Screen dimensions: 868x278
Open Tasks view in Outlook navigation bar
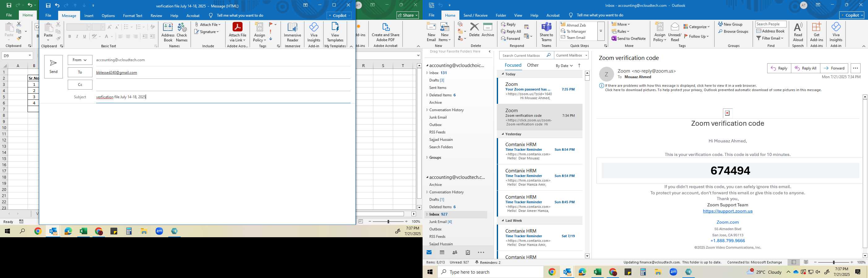tap(468, 252)
